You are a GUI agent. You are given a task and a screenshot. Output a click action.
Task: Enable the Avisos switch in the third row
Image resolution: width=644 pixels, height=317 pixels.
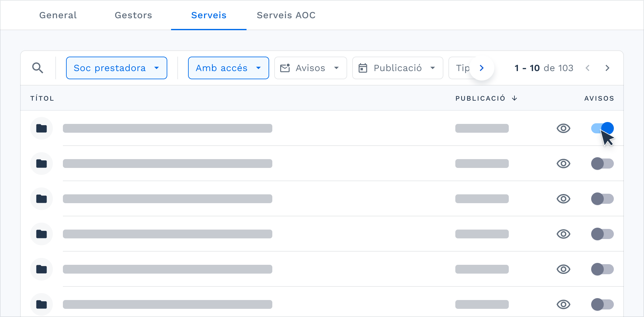(602, 199)
